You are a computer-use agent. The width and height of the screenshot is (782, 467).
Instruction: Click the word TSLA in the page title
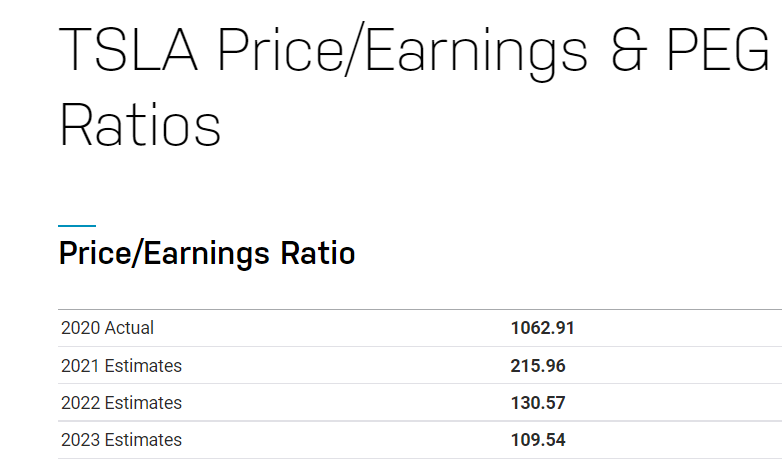[x=129, y=50]
